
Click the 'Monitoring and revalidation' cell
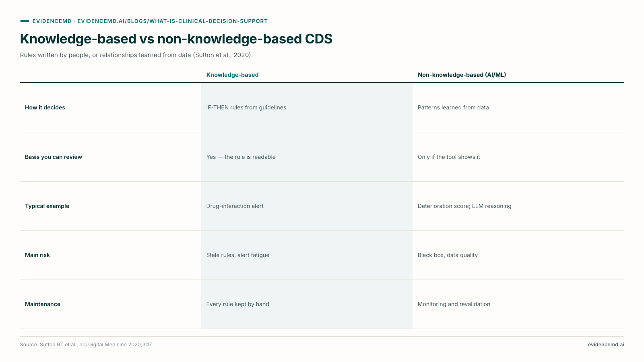click(454, 304)
